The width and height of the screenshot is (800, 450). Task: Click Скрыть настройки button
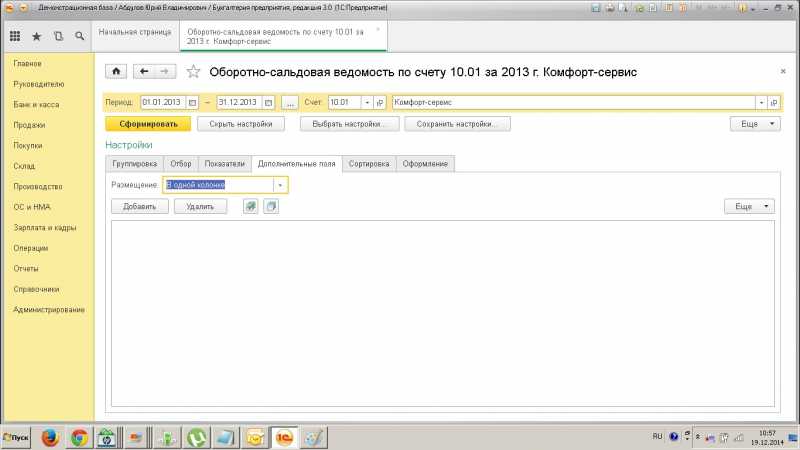click(241, 124)
